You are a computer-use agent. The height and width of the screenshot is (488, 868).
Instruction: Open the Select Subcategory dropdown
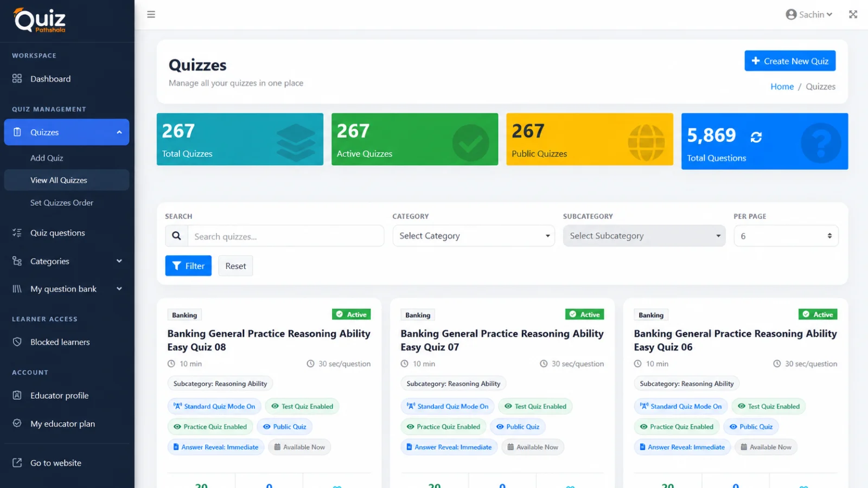coord(644,236)
